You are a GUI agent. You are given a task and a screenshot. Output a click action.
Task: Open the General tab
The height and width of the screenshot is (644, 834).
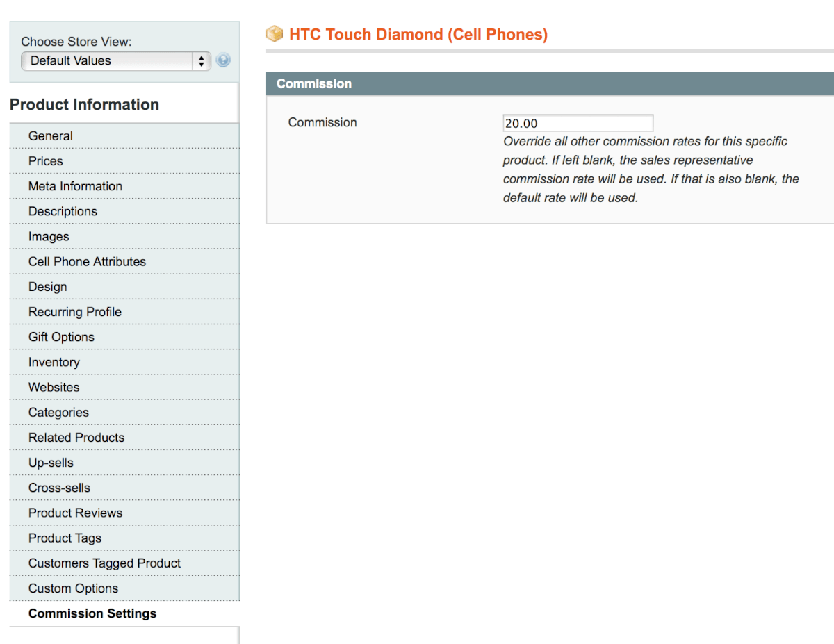(x=51, y=136)
